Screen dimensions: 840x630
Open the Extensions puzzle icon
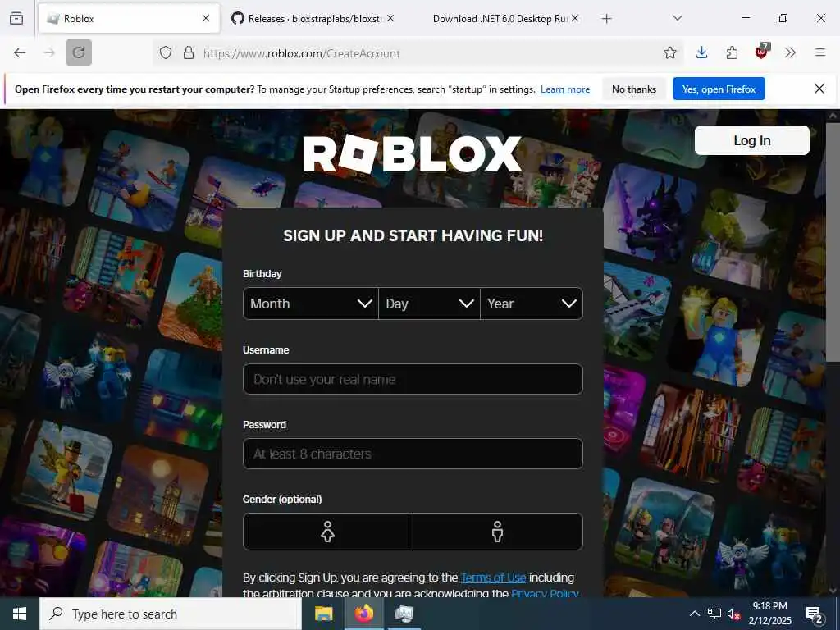point(732,52)
